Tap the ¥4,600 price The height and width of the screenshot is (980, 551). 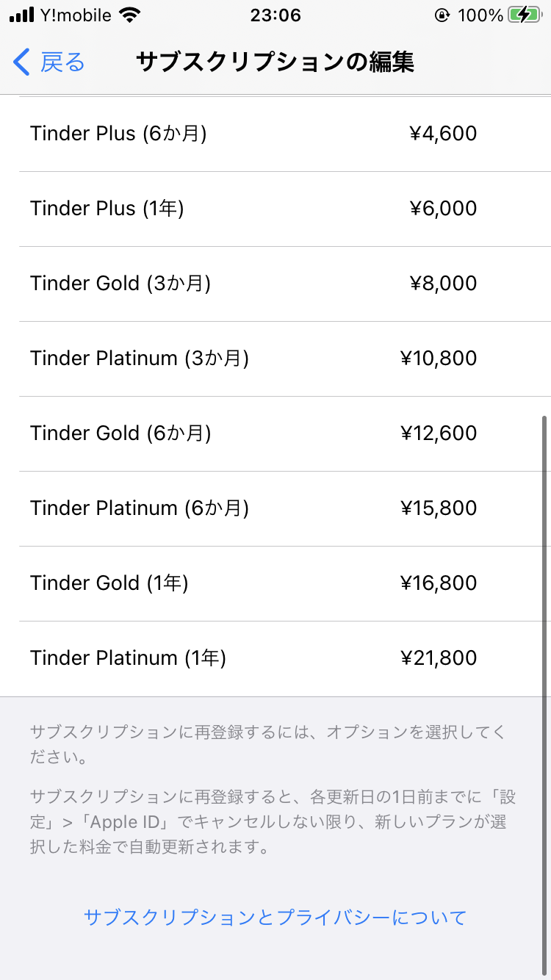click(443, 134)
